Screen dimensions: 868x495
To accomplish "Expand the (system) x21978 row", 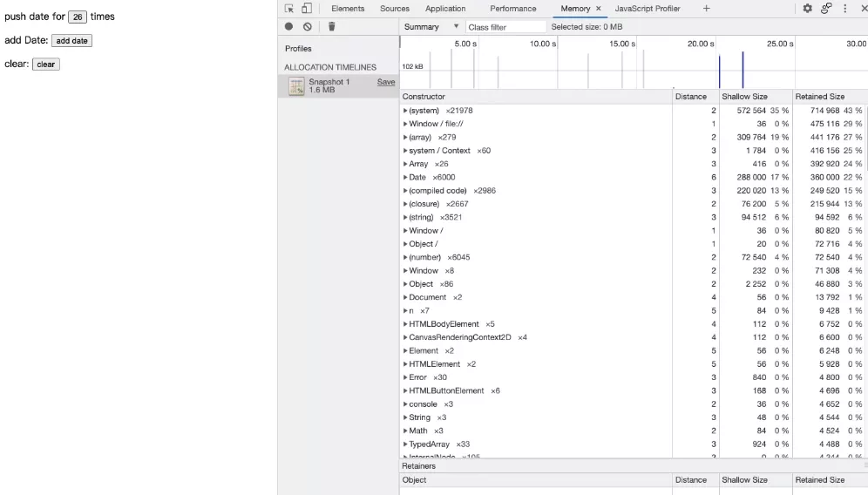I will 405,111.
